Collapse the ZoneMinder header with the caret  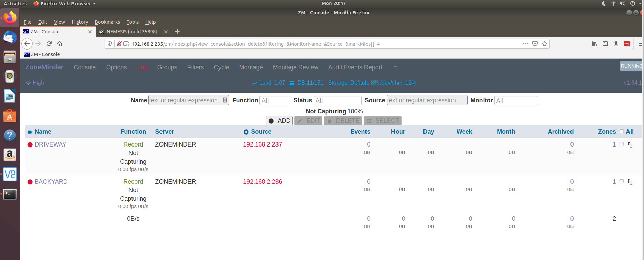(x=396, y=67)
